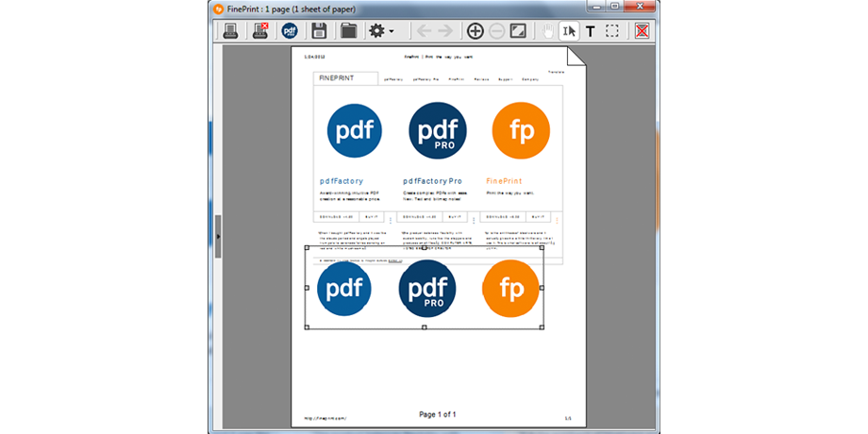Click the printer icon with red X
Screen dimensions: 868x434
point(260,31)
